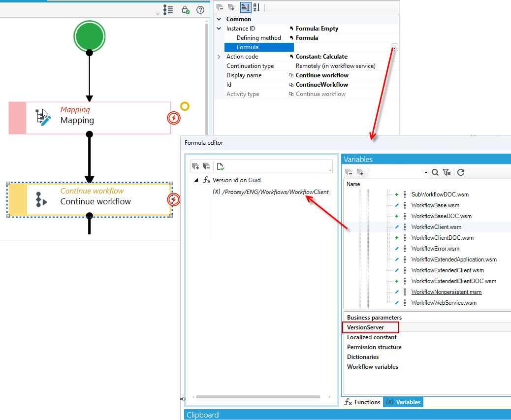Expand all nodes in Formula editor toolbar
511x420 pixels.
195,166
